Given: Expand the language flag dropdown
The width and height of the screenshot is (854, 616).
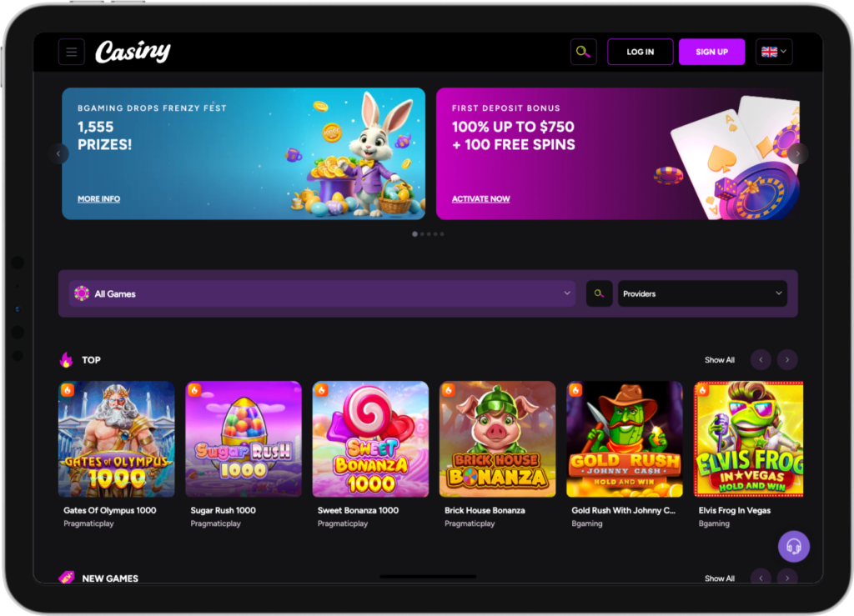Looking at the screenshot, I should point(774,53).
